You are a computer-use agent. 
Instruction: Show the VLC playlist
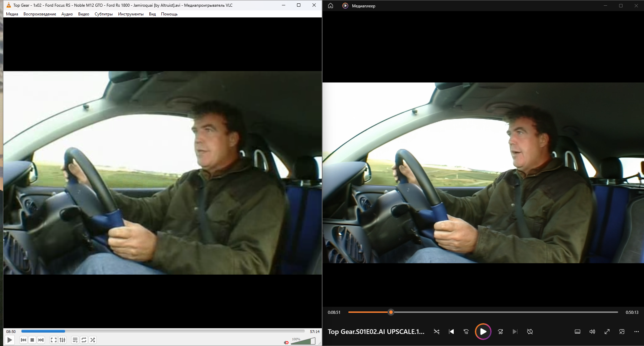tap(75, 340)
